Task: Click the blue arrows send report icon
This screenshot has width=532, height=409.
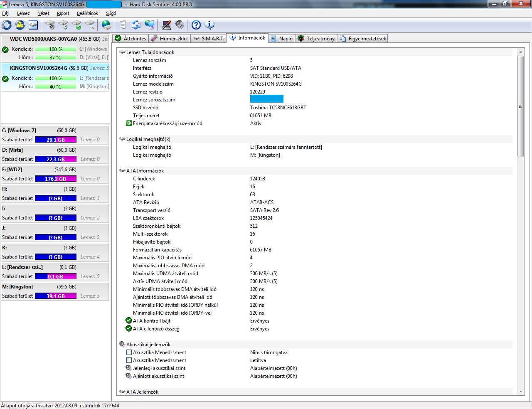Action: tap(136, 25)
